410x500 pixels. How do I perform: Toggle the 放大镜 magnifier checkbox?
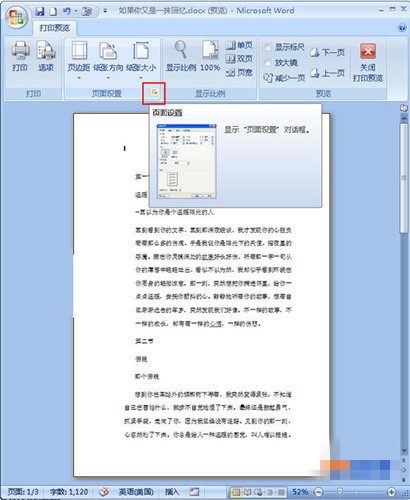click(267, 63)
